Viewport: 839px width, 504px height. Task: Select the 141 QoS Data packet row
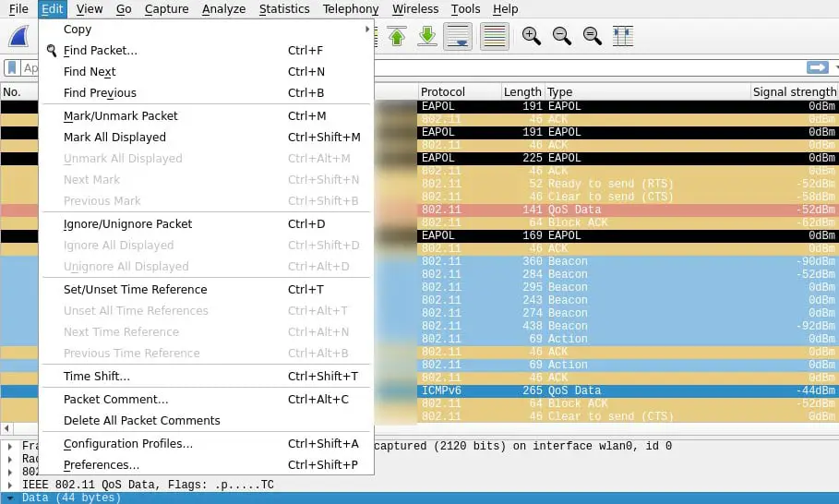tap(628, 210)
